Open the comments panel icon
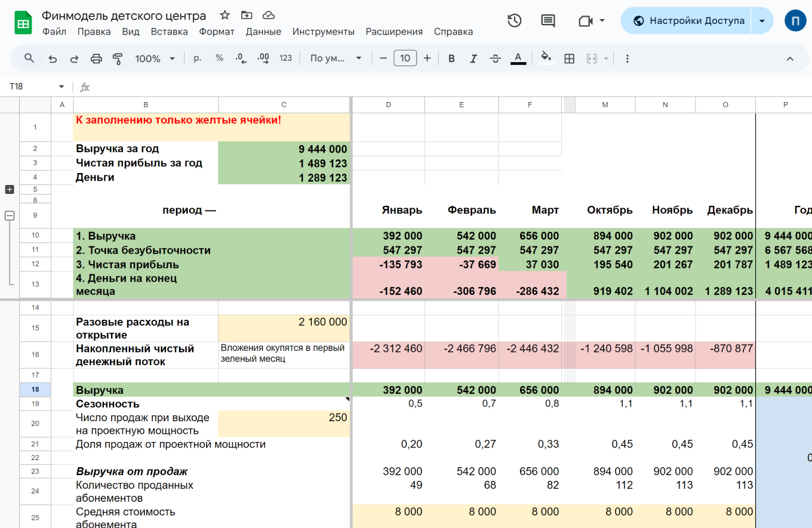 548,21
